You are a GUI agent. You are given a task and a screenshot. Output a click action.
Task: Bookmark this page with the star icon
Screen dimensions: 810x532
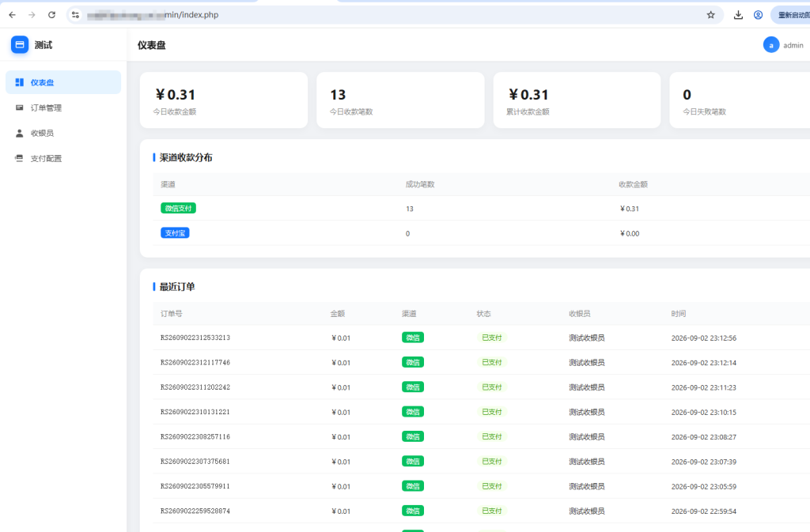coord(711,15)
